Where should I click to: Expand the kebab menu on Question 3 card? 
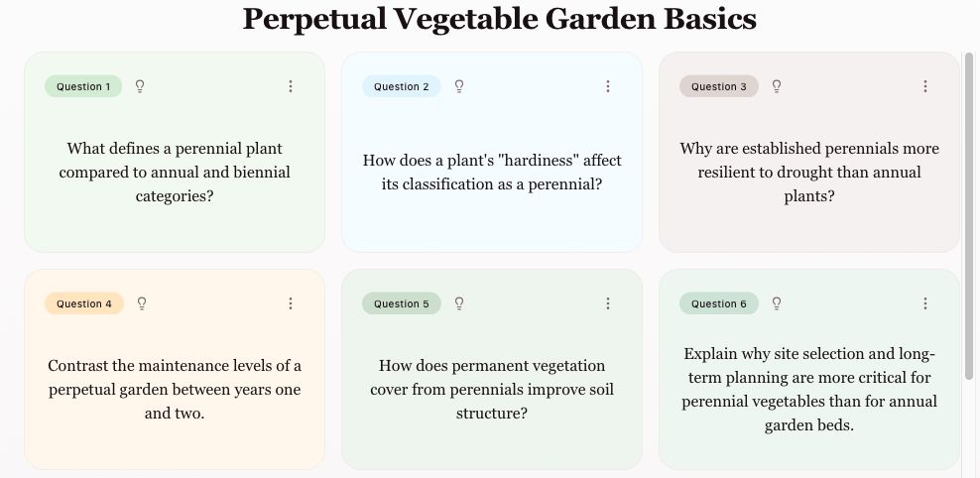point(925,86)
